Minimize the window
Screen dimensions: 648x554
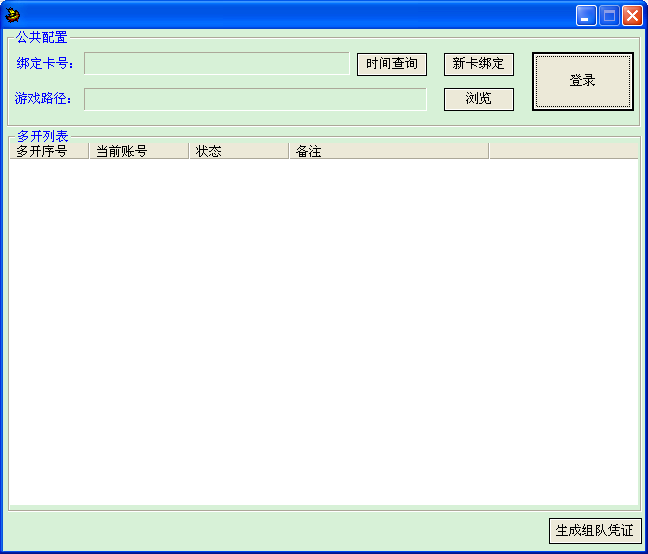586,16
